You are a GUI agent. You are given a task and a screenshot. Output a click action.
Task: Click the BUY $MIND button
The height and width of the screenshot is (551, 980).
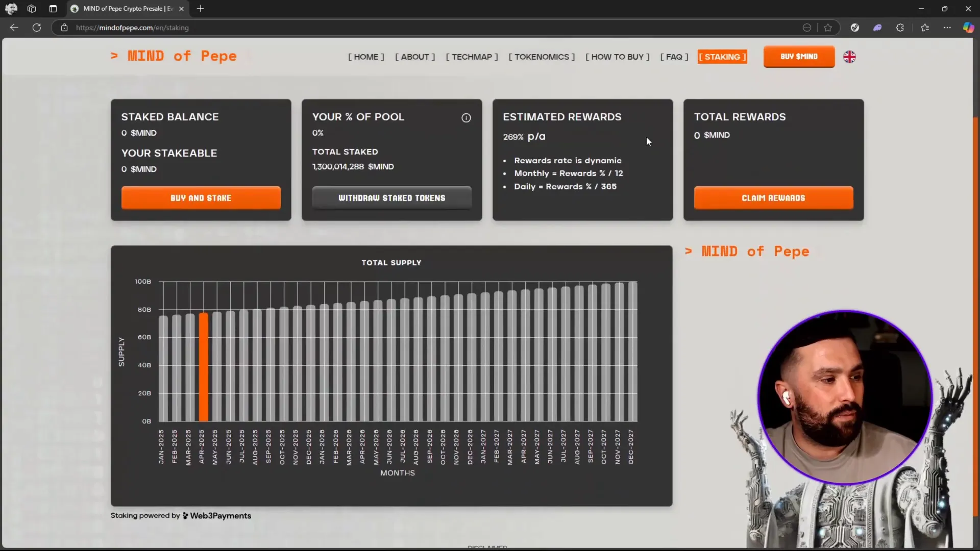(x=799, y=57)
